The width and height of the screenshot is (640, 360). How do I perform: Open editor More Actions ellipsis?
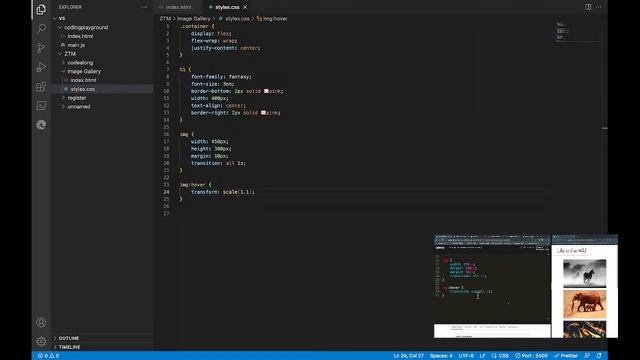[598, 7]
